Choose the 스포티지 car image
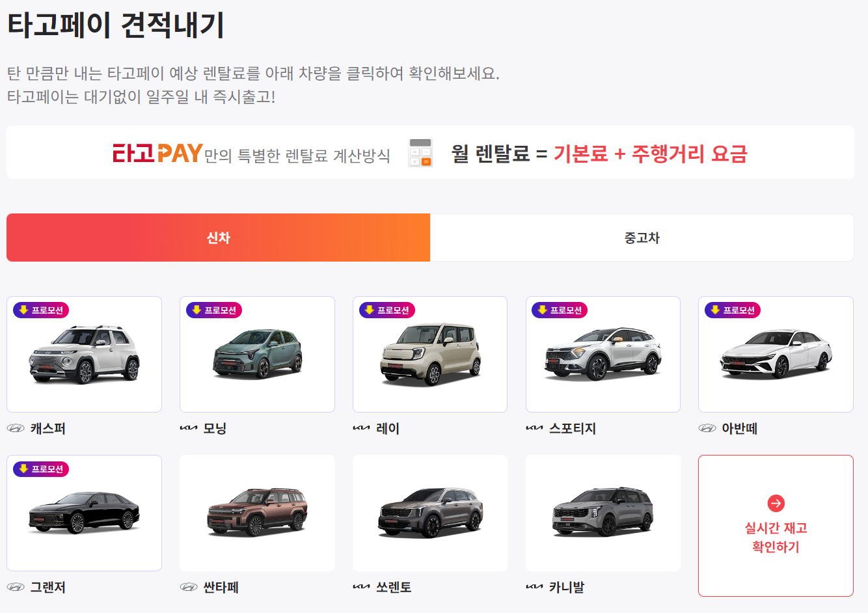 click(x=603, y=354)
